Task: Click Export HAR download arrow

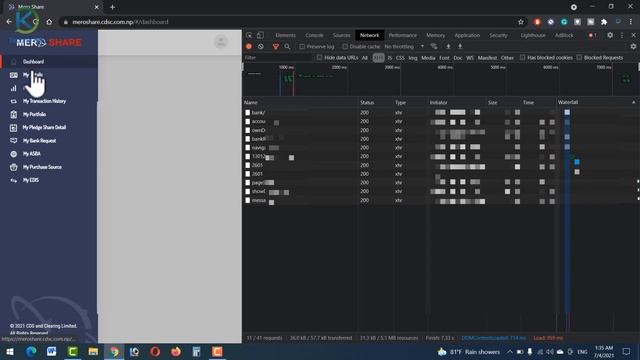Action: [460, 47]
